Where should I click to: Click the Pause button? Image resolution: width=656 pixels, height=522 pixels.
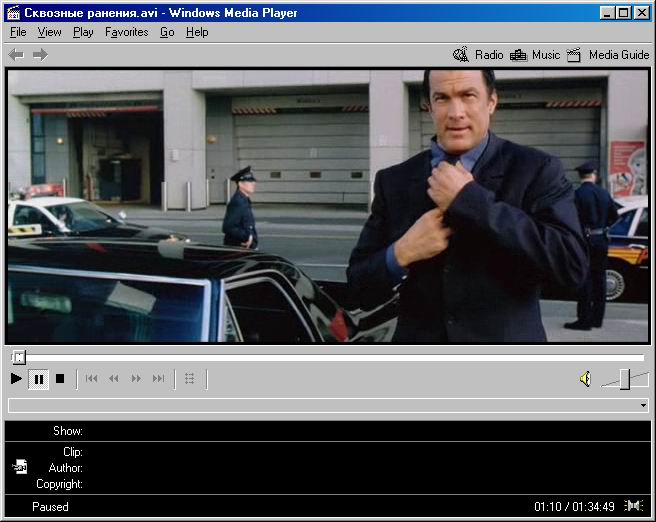click(x=38, y=379)
